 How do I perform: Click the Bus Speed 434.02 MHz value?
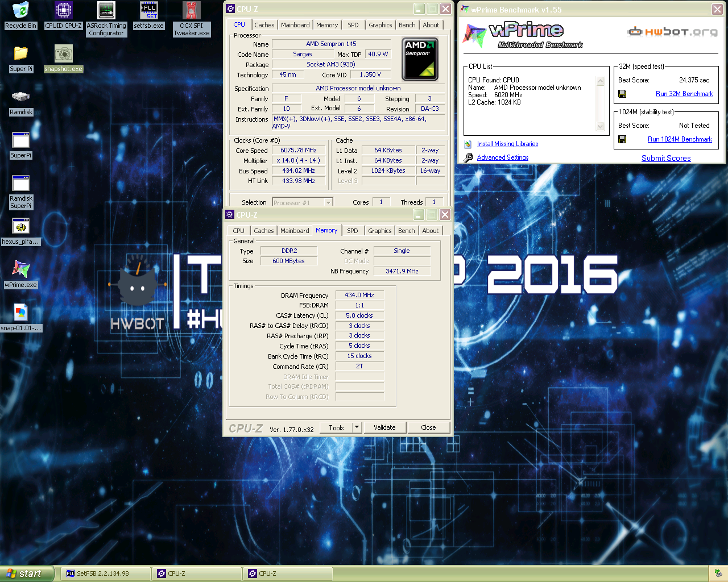[x=299, y=171]
